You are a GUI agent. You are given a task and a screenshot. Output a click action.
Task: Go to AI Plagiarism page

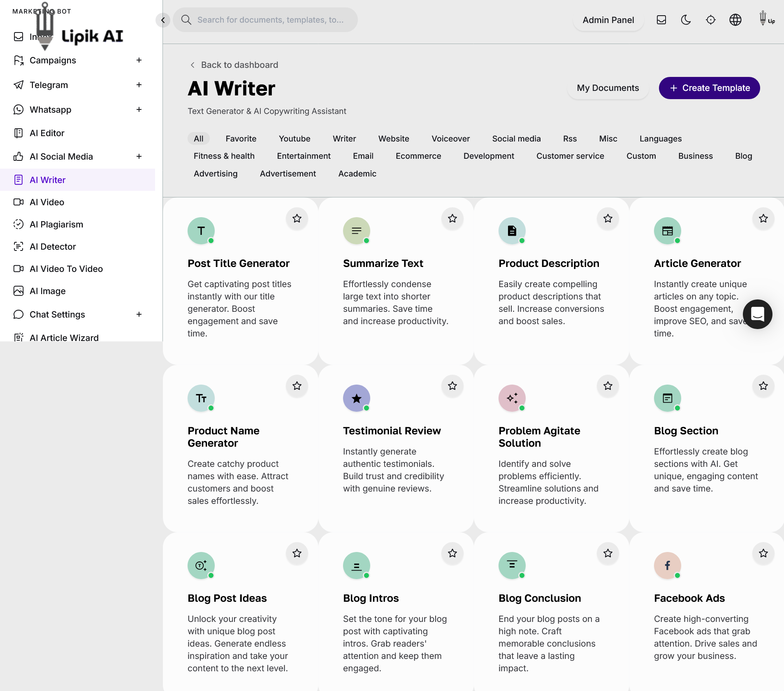[78, 224]
